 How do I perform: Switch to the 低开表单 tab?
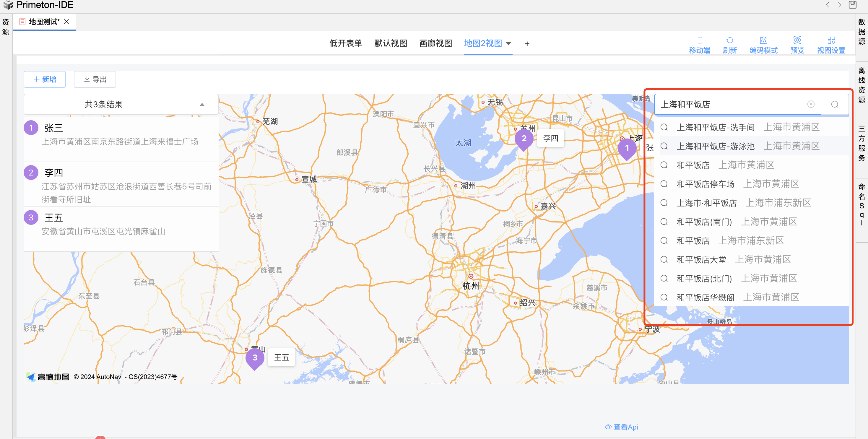pyautogui.click(x=345, y=43)
